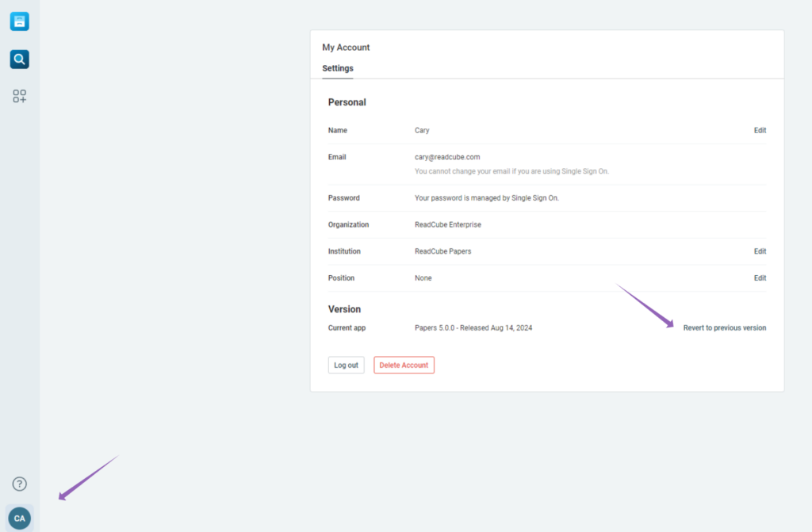Image resolution: width=812 pixels, height=532 pixels.
Task: Edit the Institution entry
Action: point(760,251)
